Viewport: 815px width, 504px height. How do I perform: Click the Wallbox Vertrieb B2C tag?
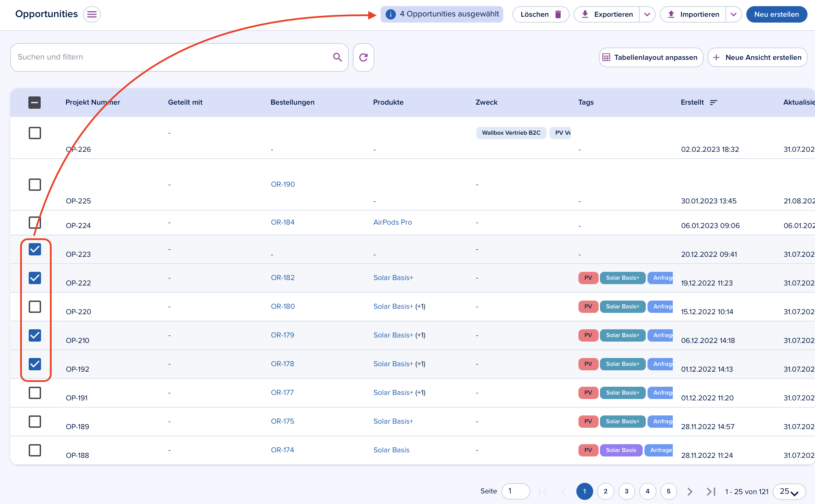click(x=511, y=133)
